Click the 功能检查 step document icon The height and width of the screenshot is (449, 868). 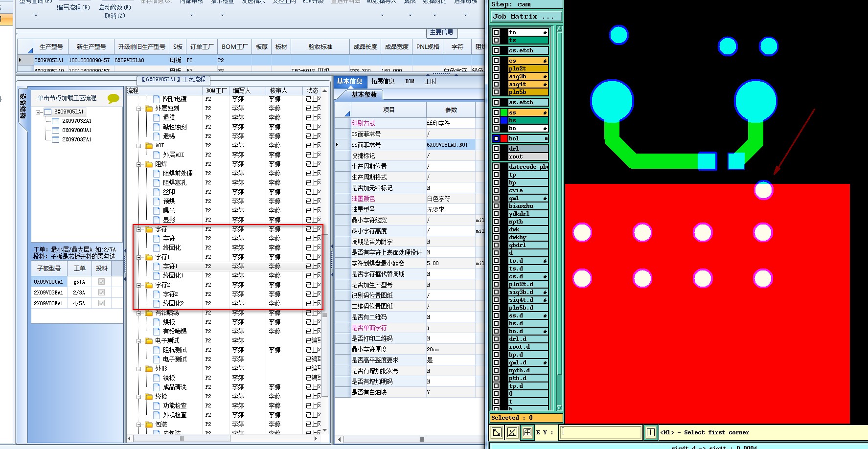coord(157,405)
